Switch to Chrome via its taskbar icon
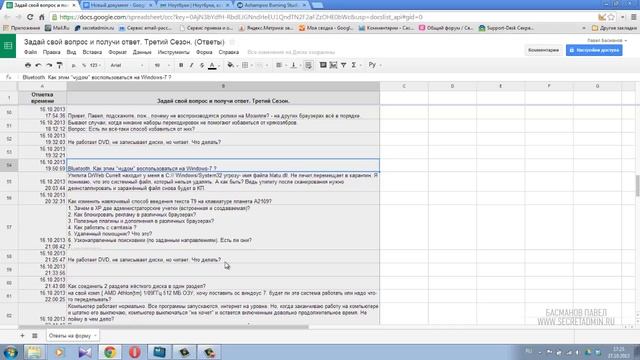 pos(109,352)
